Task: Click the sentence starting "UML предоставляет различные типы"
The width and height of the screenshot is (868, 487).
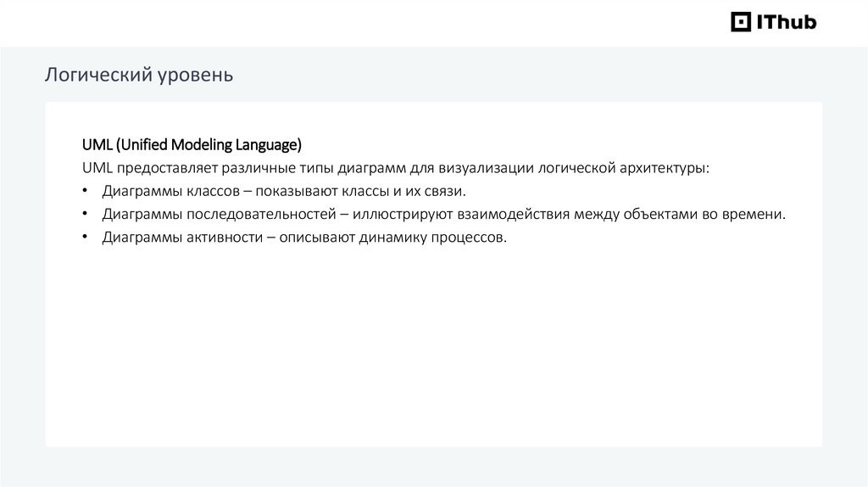Action: [396, 167]
